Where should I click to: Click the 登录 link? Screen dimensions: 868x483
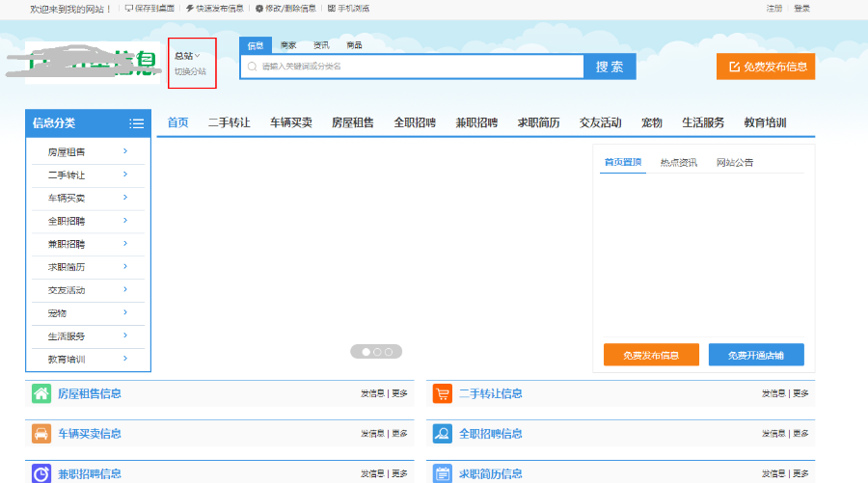801,9
